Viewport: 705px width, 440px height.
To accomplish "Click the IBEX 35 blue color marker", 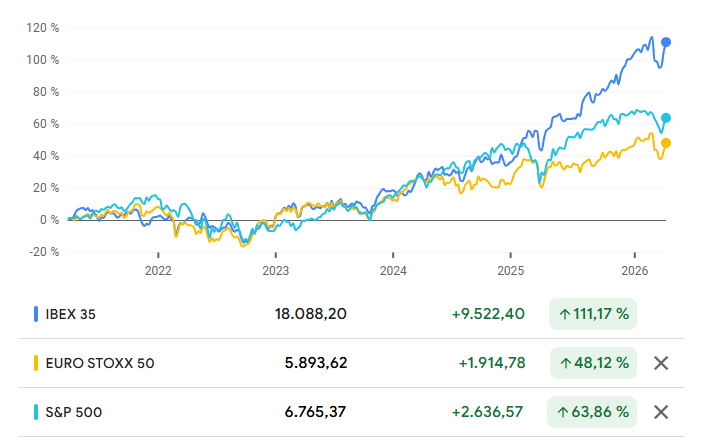I will 36,314.
